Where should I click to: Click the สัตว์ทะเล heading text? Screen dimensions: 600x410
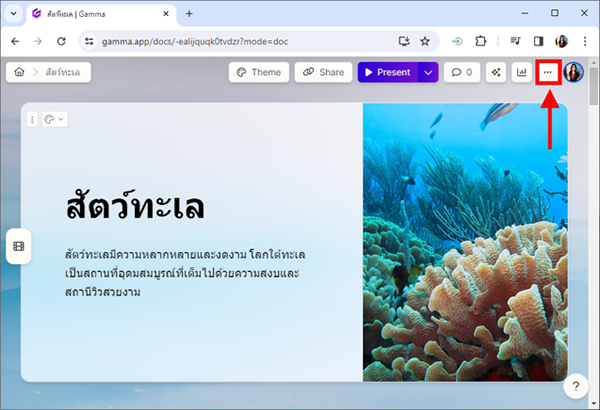135,206
